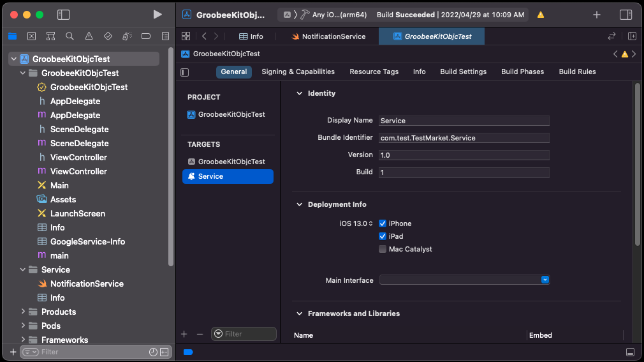This screenshot has height=362, width=644.
Task: Open the navigator filter options menu
Action: 31,352
